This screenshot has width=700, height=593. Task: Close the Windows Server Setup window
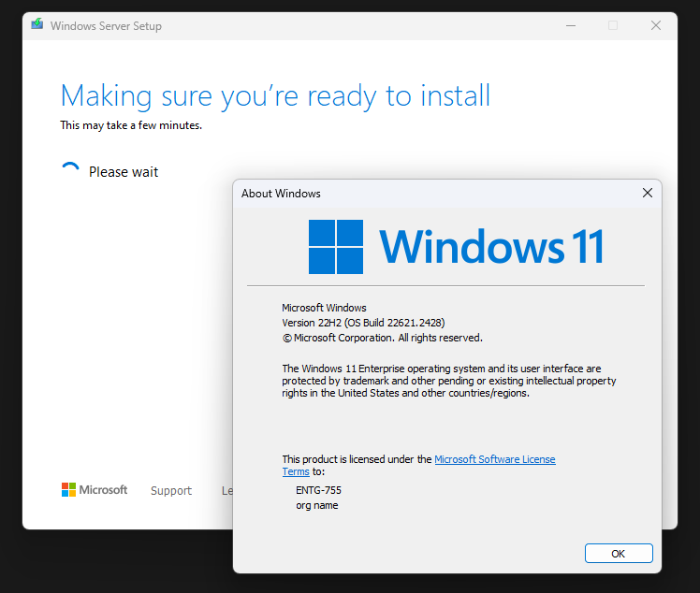click(x=656, y=25)
